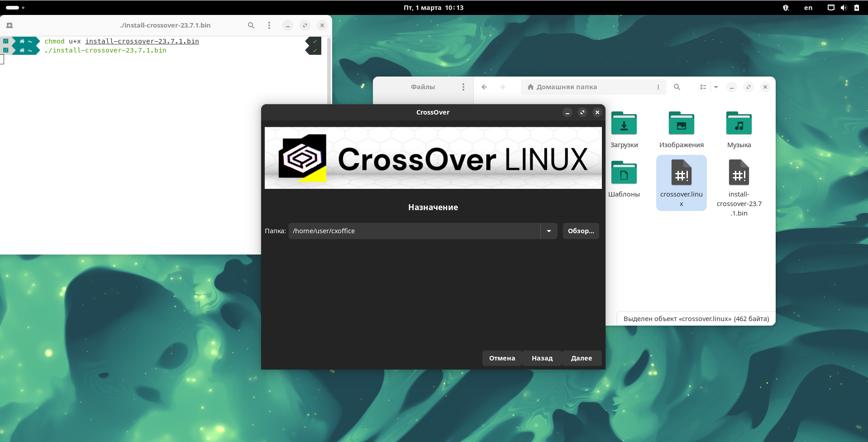Click the Отмена button

502,358
